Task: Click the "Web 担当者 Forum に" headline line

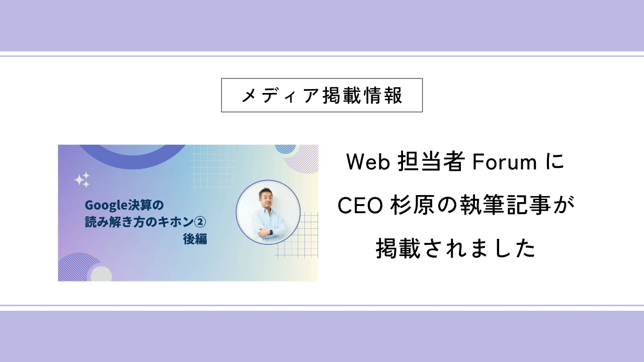Action: coord(456,162)
